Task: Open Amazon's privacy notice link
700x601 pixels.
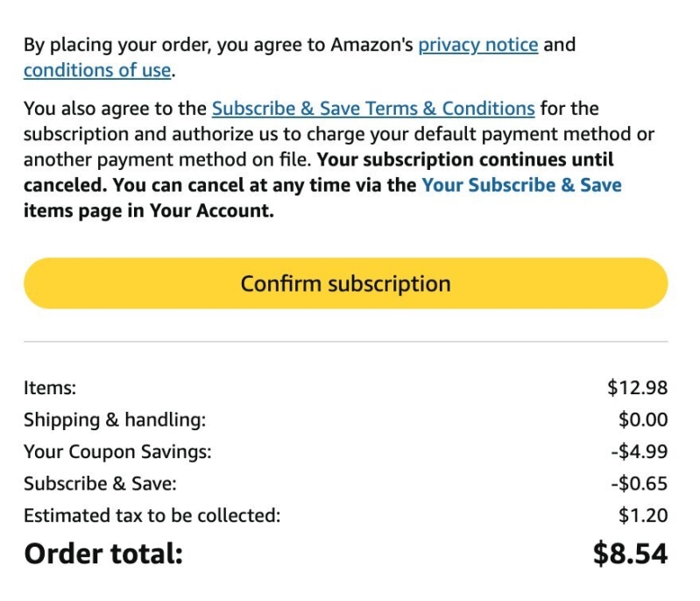Action: (x=478, y=45)
